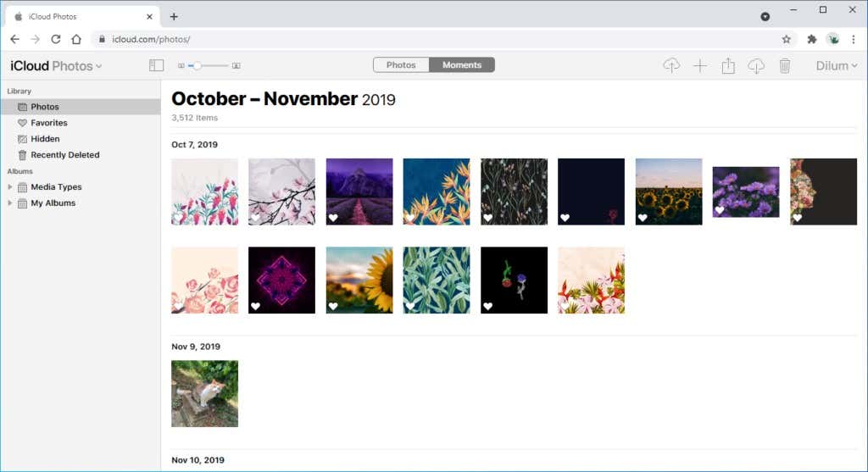The image size is (868, 472).
Task: Switch to the Photos tab
Action: [401, 65]
